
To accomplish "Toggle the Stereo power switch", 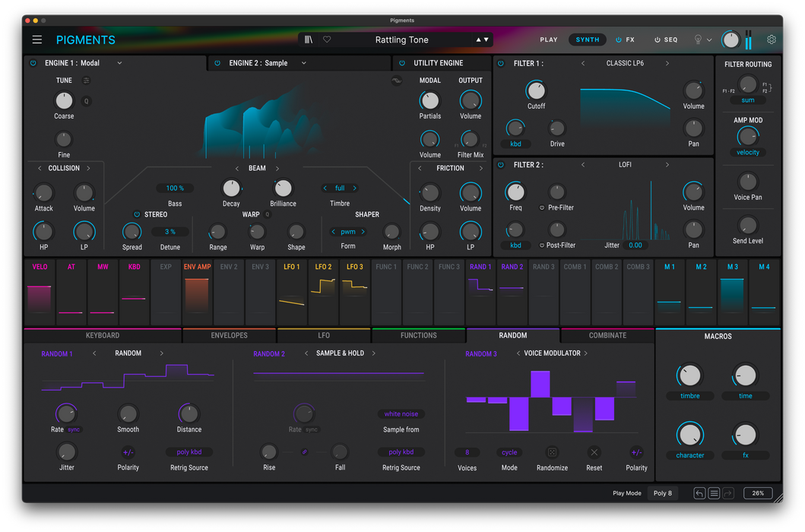I will 137,214.
